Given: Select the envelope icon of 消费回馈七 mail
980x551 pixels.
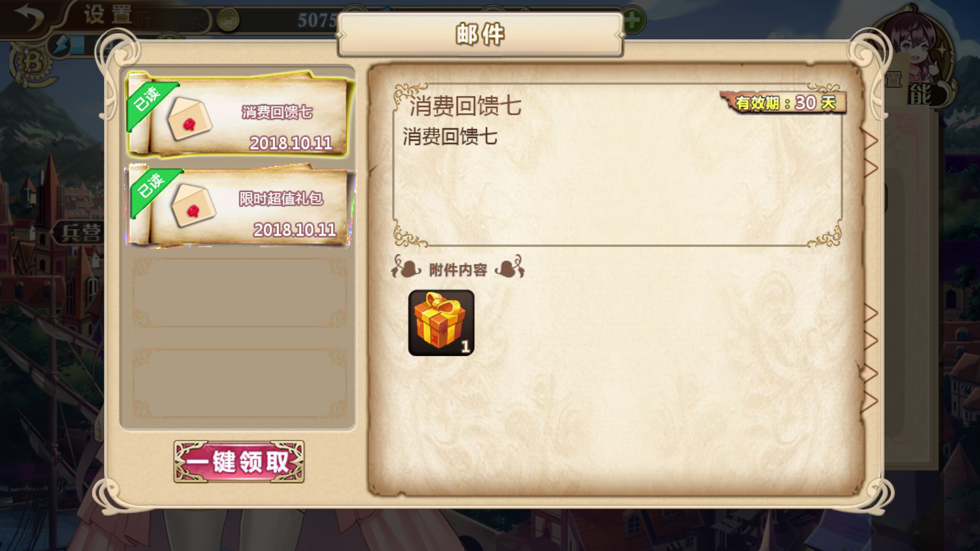Looking at the screenshot, I should click(189, 119).
